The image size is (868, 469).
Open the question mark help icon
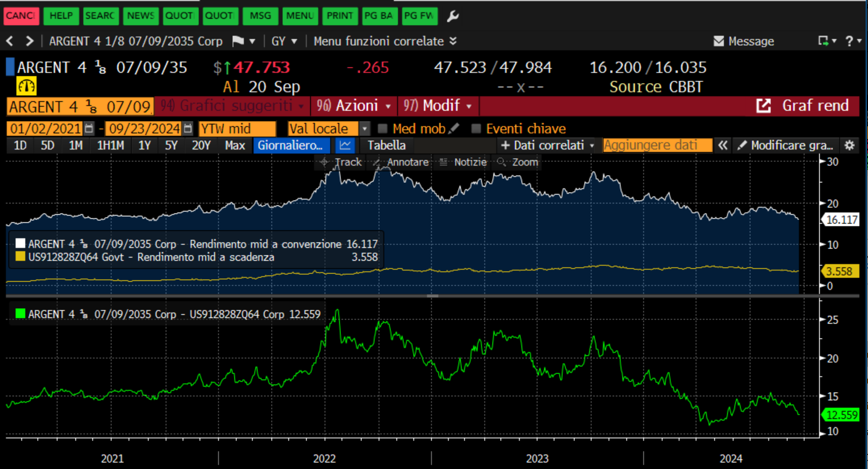click(849, 41)
